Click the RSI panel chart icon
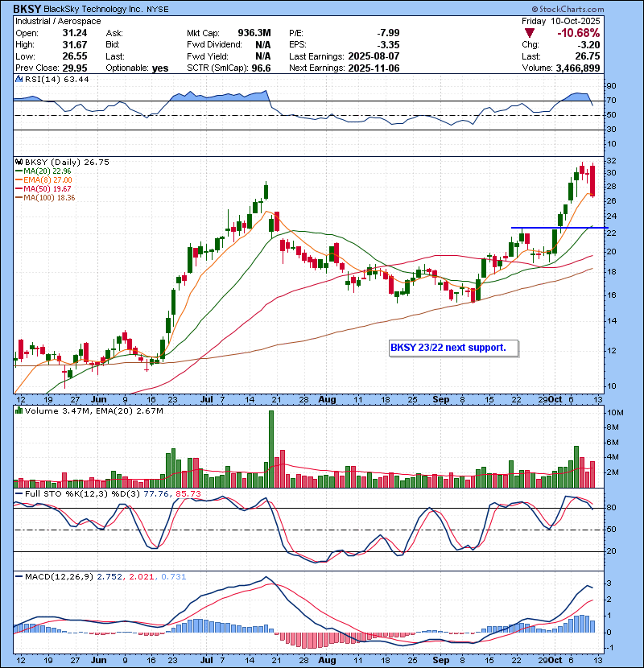The image size is (644, 668). point(19,79)
